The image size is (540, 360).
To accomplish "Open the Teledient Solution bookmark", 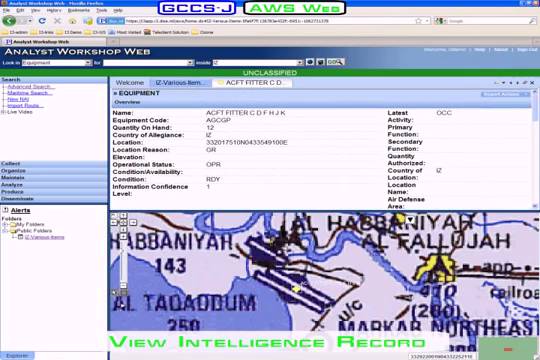I will point(167,32).
